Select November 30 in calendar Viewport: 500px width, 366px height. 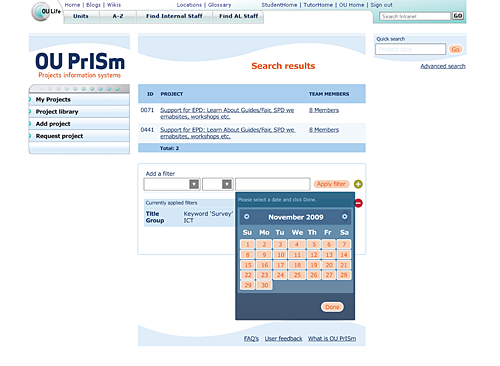(264, 285)
